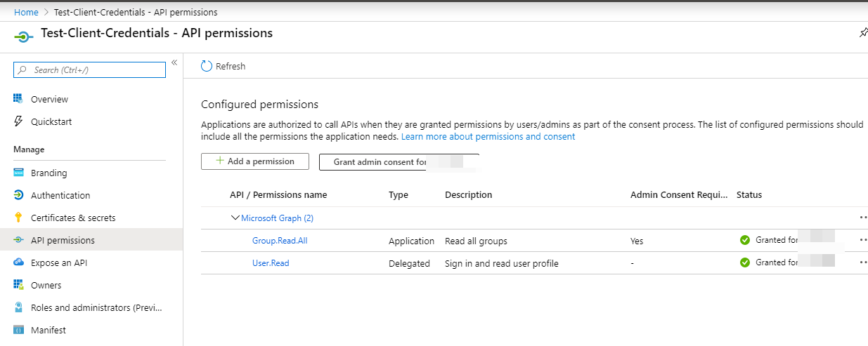Open the User.Read permission link
868x346 pixels.
point(271,262)
